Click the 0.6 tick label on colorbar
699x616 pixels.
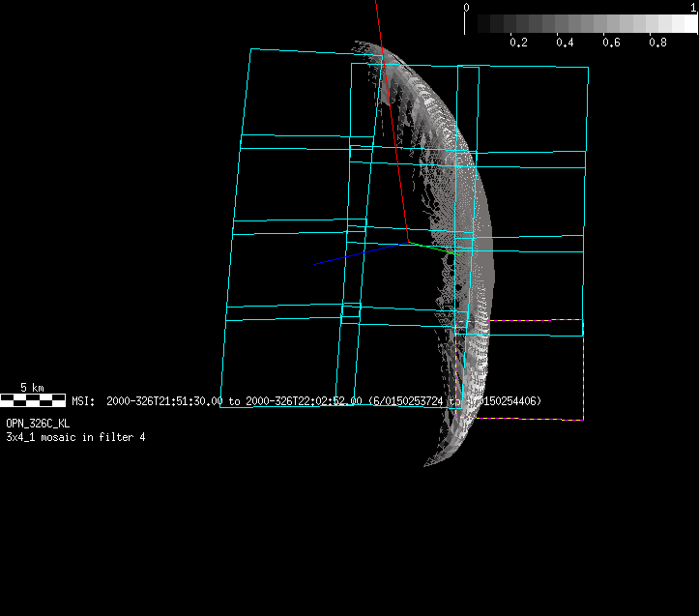[x=611, y=43]
